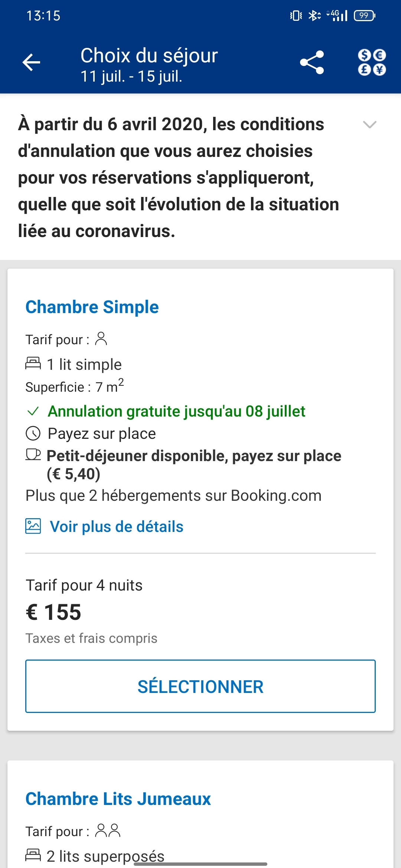
Task: Tap the back arrow in header
Action: point(32,62)
